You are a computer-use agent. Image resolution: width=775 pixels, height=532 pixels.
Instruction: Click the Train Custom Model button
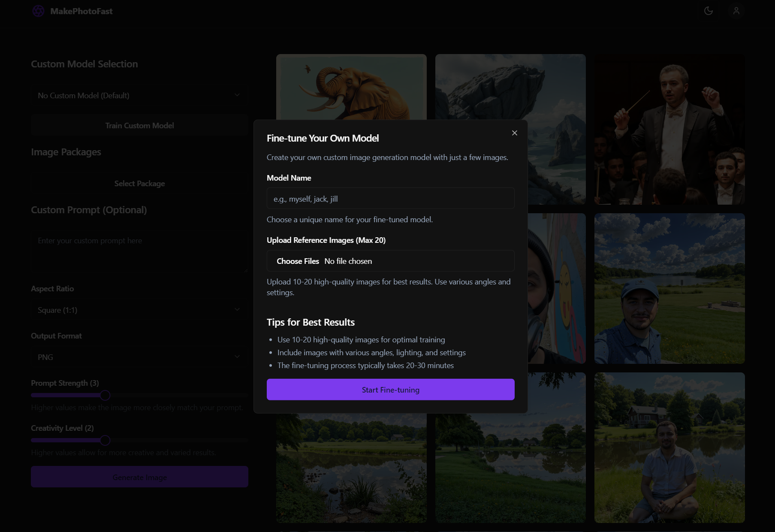139,125
